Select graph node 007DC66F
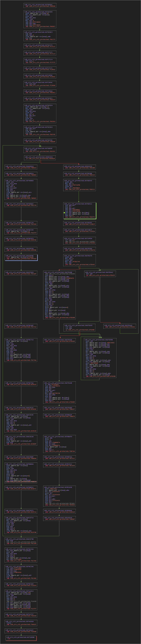The height and width of the screenshot is (644, 141). pos(21,326)
